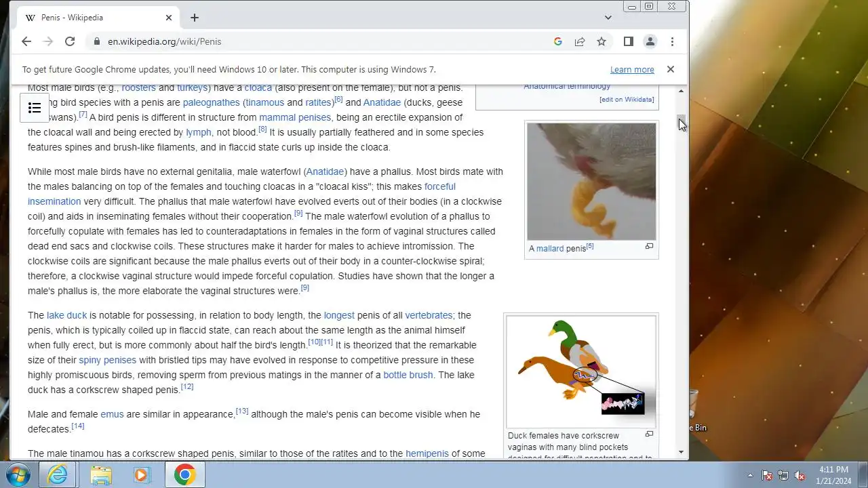Open the emus link
Viewport: 868px width, 488px height.
[x=113, y=414]
